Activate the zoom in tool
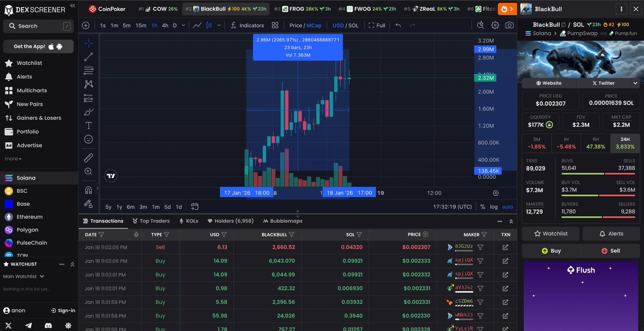Viewport: 644px width, 331px height. pyautogui.click(x=89, y=172)
